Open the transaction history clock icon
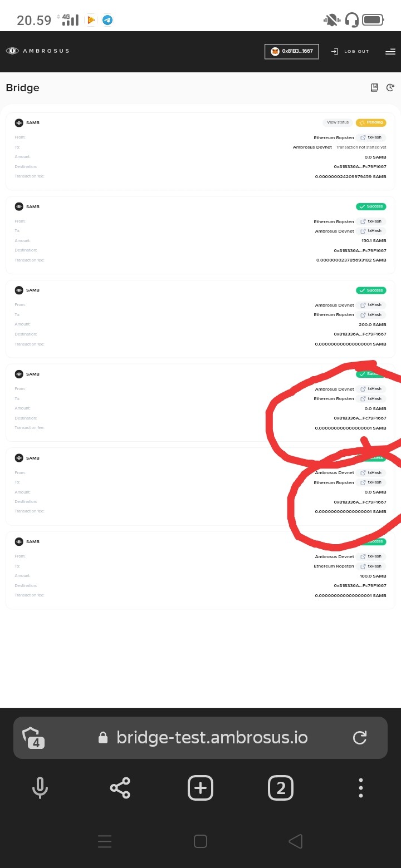401x868 pixels. (x=390, y=87)
